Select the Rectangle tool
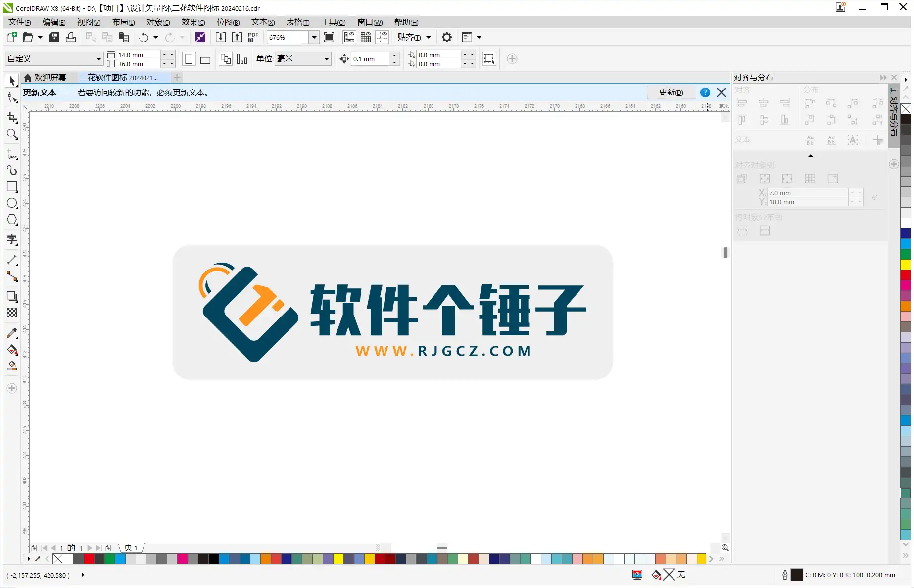This screenshot has width=914, height=588. [12, 187]
